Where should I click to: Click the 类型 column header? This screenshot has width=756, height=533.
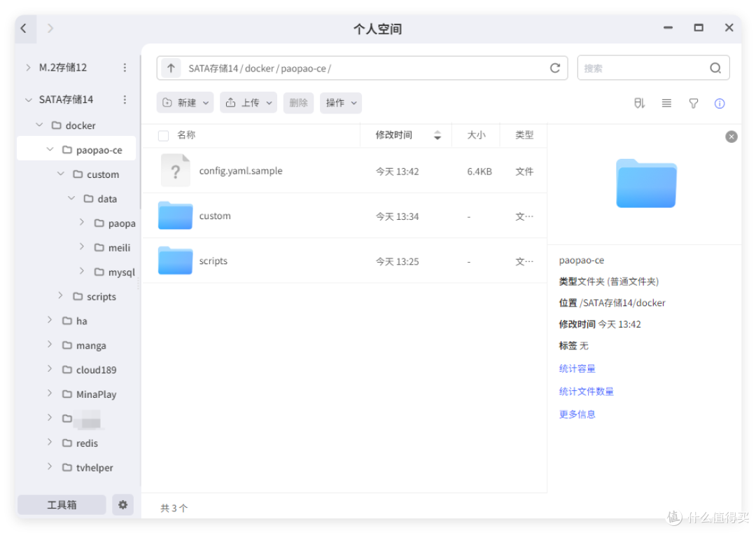(x=524, y=135)
